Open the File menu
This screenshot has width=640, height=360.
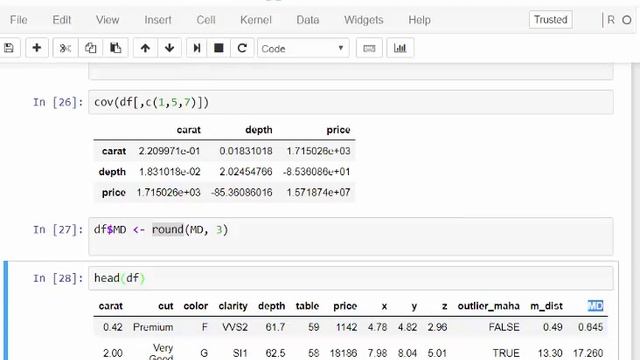pos(18,20)
